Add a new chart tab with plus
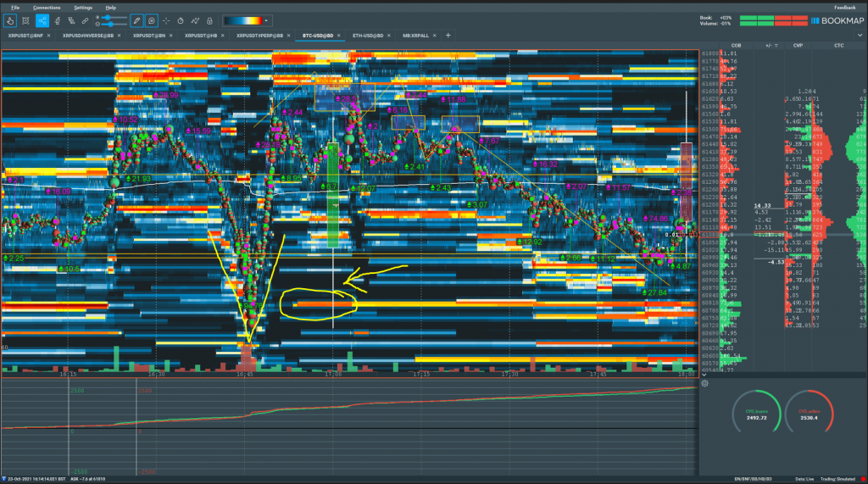The height and width of the screenshot is (484, 868). [448, 36]
